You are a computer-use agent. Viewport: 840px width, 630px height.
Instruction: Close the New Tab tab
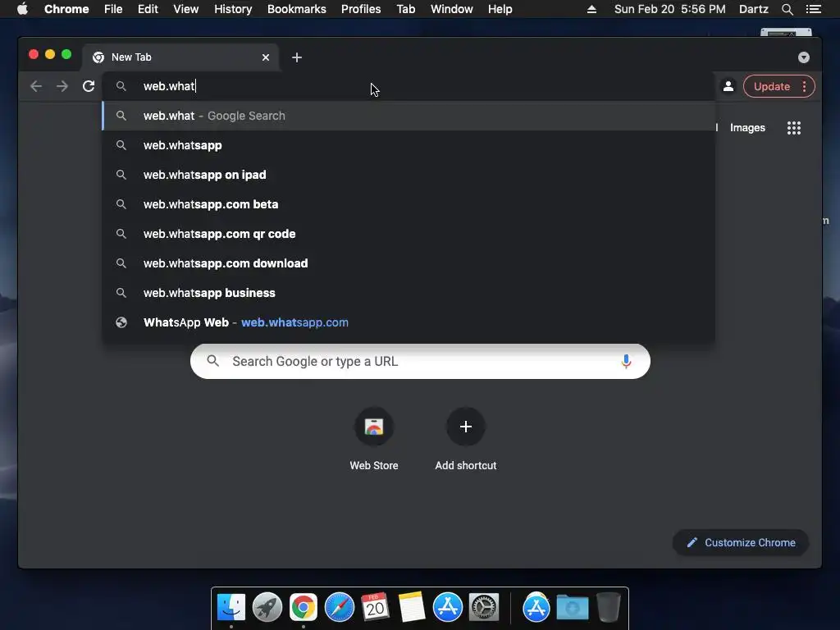pyautogui.click(x=266, y=57)
